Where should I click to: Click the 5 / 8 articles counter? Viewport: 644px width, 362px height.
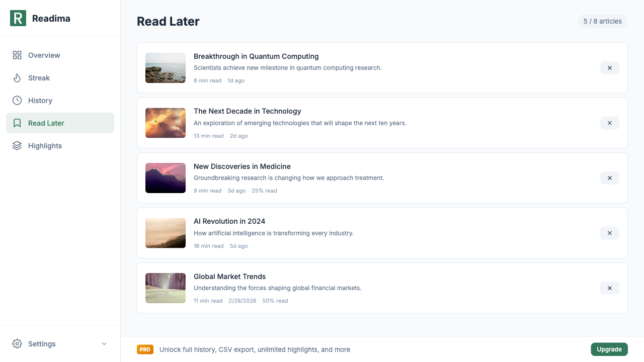tap(602, 21)
